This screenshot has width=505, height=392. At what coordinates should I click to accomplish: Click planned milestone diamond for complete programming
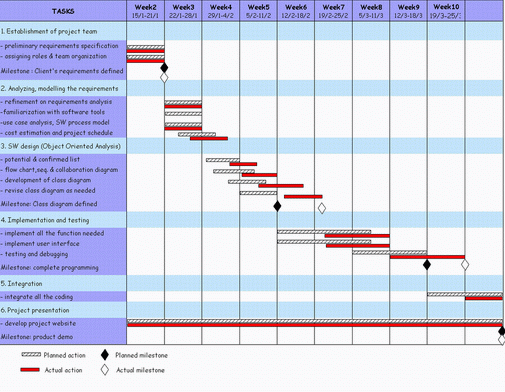(x=427, y=265)
